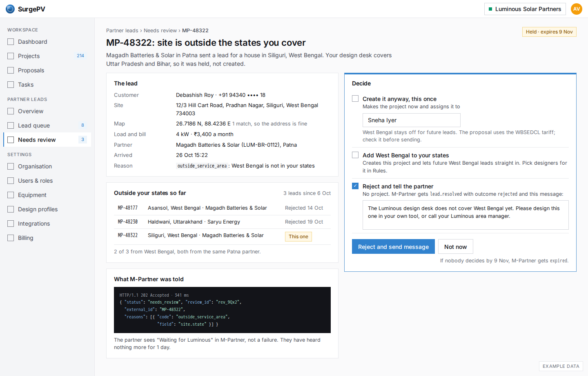Click the 'Reject and send message' button
This screenshot has width=588, height=376.
[x=393, y=246]
